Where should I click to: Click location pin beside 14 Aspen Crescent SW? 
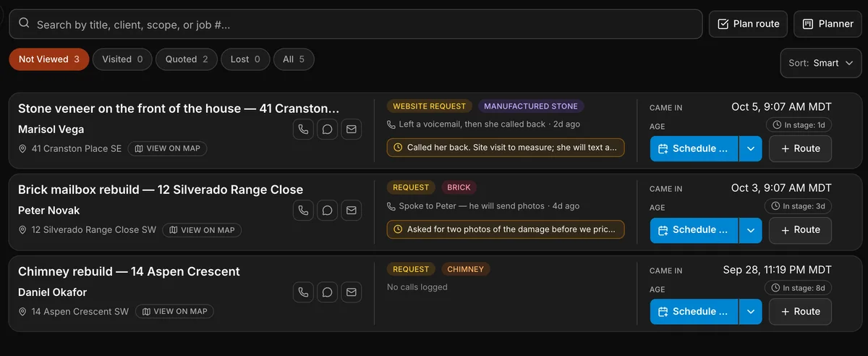click(x=22, y=312)
